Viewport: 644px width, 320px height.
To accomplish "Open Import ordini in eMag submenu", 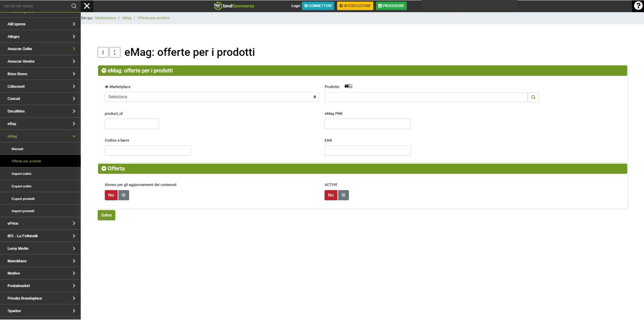I will coord(22,174).
